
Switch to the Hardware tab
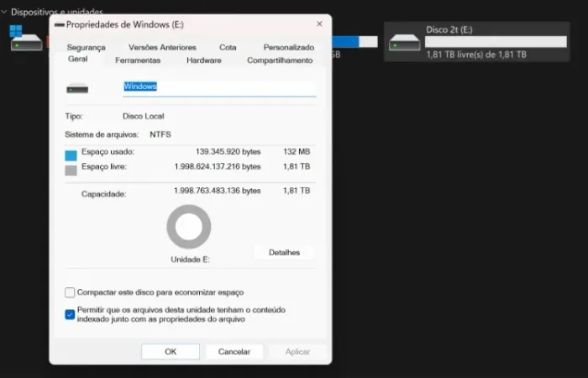[204, 60]
